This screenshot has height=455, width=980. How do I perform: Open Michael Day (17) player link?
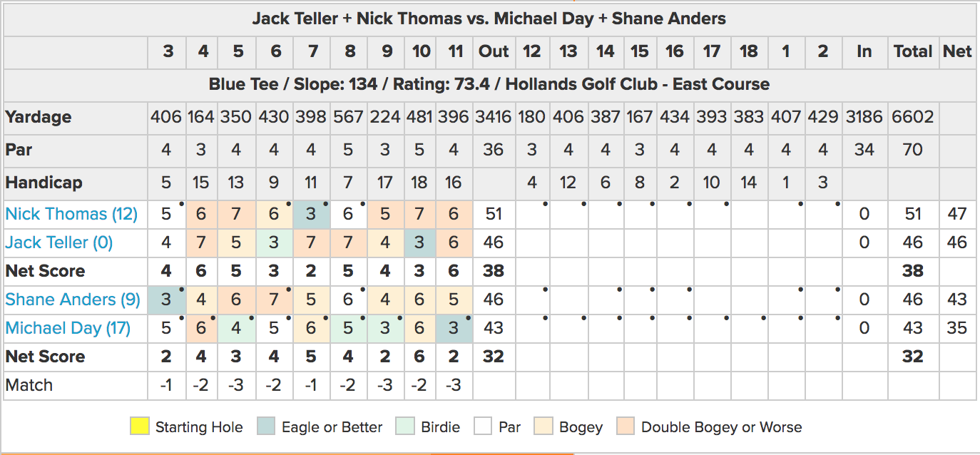tap(68, 328)
